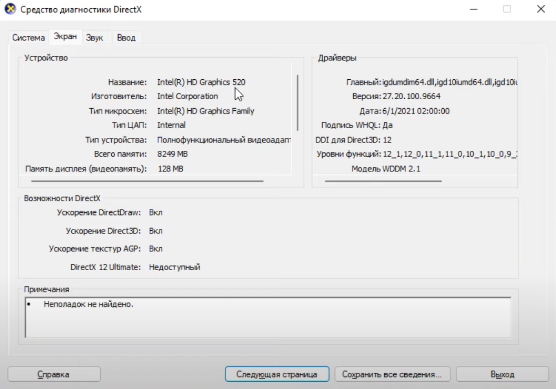556x389 pixels.
Task: Close the DirectX diagnostic window
Action: pos(541,9)
